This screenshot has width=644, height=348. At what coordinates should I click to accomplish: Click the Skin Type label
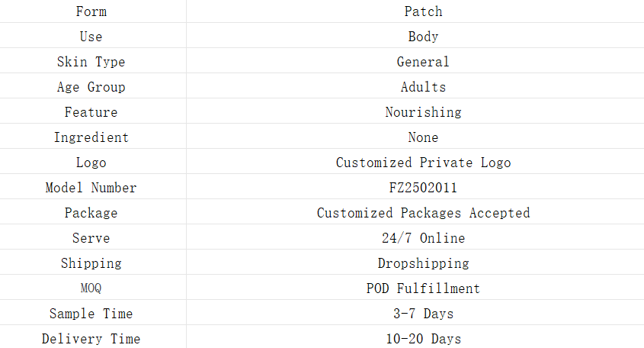[x=91, y=62]
